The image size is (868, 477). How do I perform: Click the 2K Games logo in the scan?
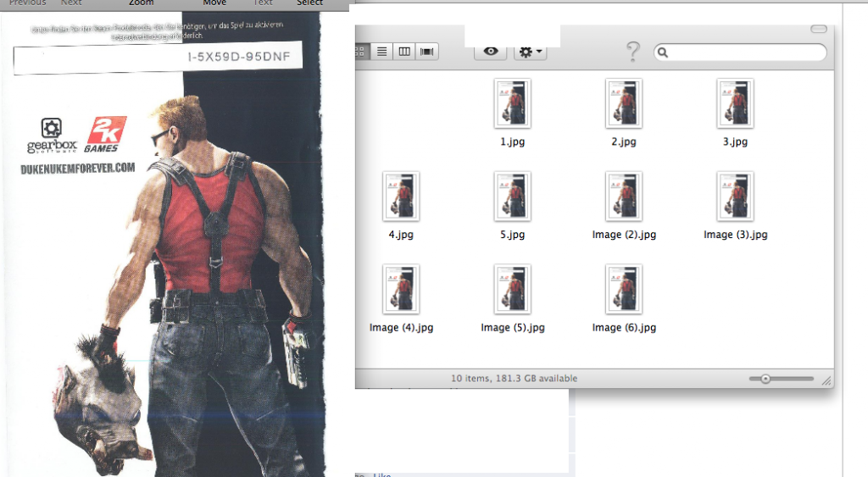(105, 135)
